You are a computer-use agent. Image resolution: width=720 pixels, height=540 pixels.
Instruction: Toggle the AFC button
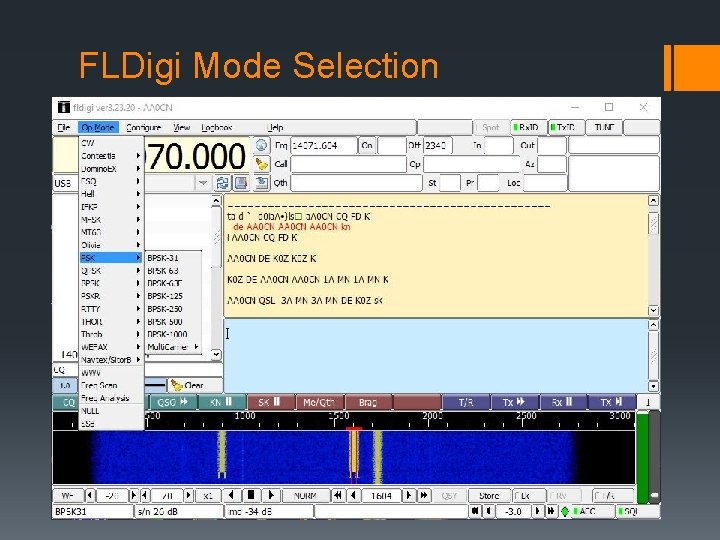pyautogui.click(x=592, y=511)
